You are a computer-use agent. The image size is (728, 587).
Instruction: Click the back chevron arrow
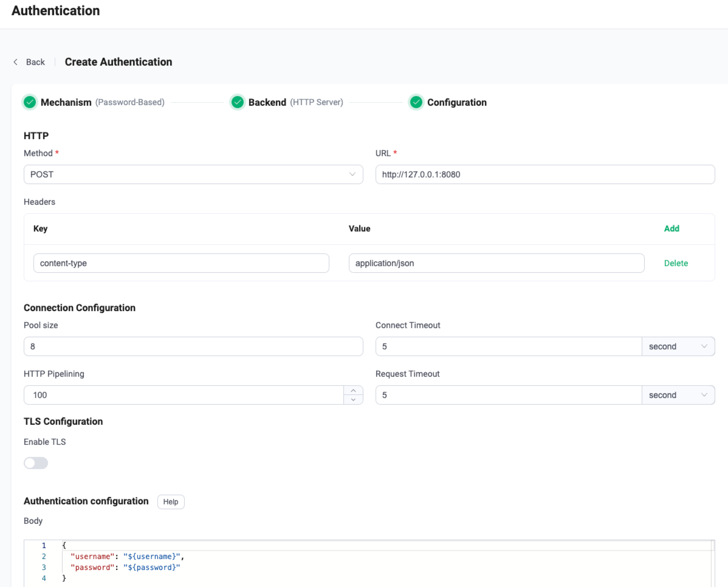click(x=15, y=62)
